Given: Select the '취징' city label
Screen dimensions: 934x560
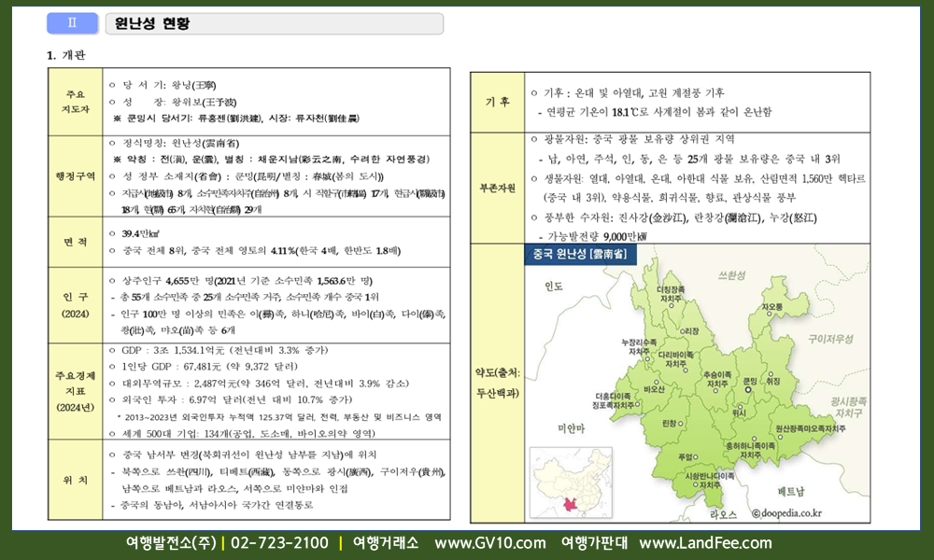Looking at the screenshot, I should (x=772, y=381).
